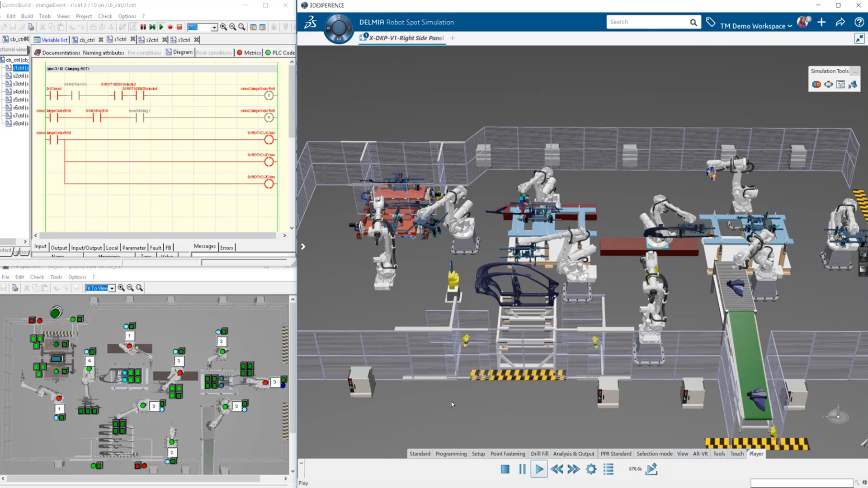Open the Diagram tab in ControlBuild panel
868x488 pixels.
coord(182,52)
